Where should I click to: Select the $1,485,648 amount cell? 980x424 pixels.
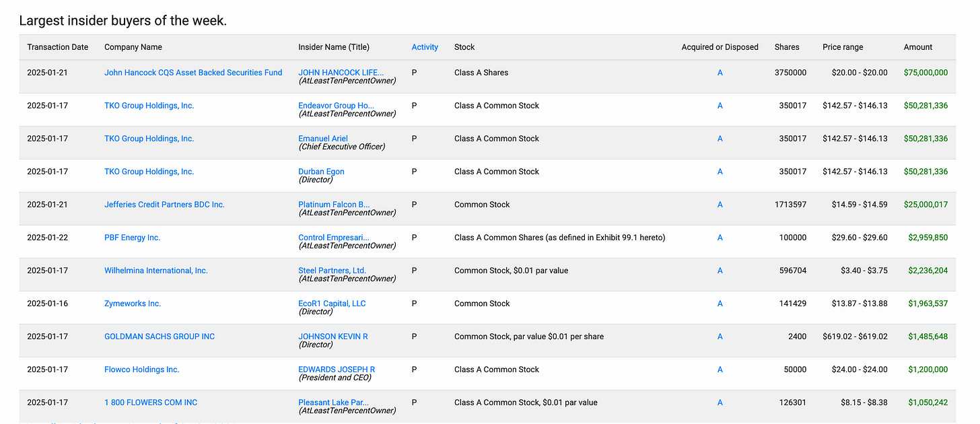point(928,337)
